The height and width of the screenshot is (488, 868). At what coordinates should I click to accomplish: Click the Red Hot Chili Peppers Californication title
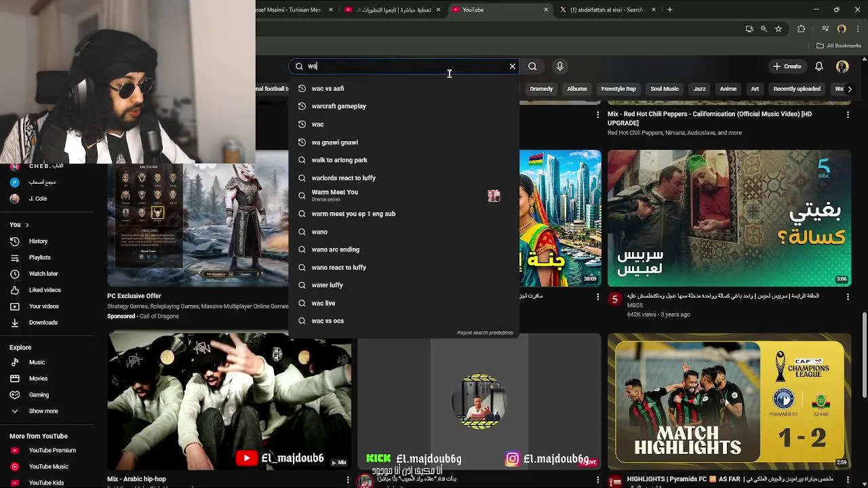click(709, 119)
